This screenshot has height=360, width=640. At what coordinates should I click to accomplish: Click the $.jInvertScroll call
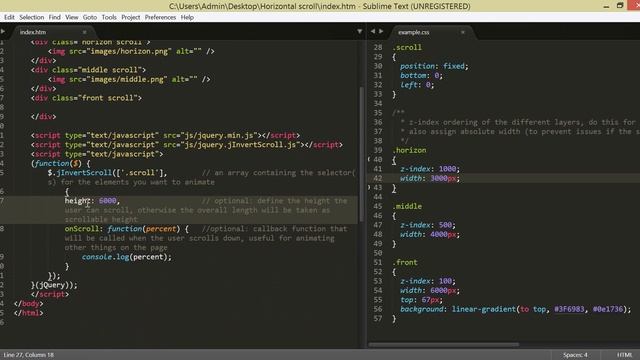107,173
